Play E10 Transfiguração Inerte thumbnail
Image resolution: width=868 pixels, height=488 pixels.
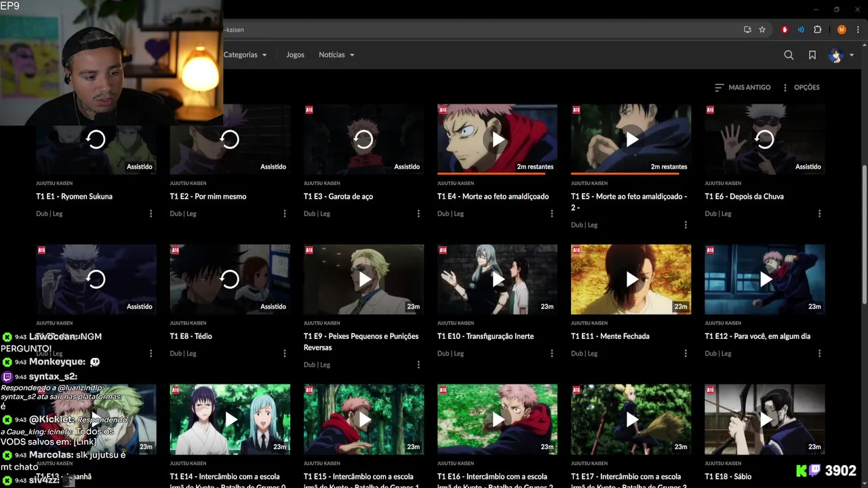point(497,279)
